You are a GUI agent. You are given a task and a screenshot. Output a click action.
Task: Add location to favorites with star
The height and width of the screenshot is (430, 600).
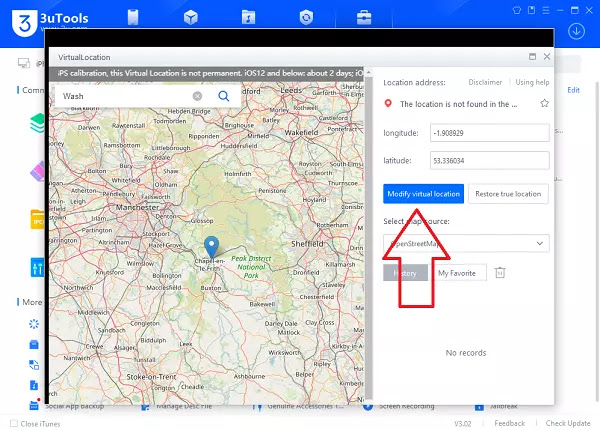(544, 103)
